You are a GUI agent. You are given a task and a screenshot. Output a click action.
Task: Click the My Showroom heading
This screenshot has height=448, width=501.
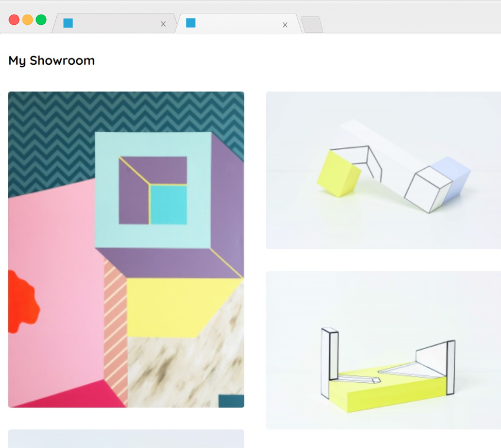tap(51, 61)
